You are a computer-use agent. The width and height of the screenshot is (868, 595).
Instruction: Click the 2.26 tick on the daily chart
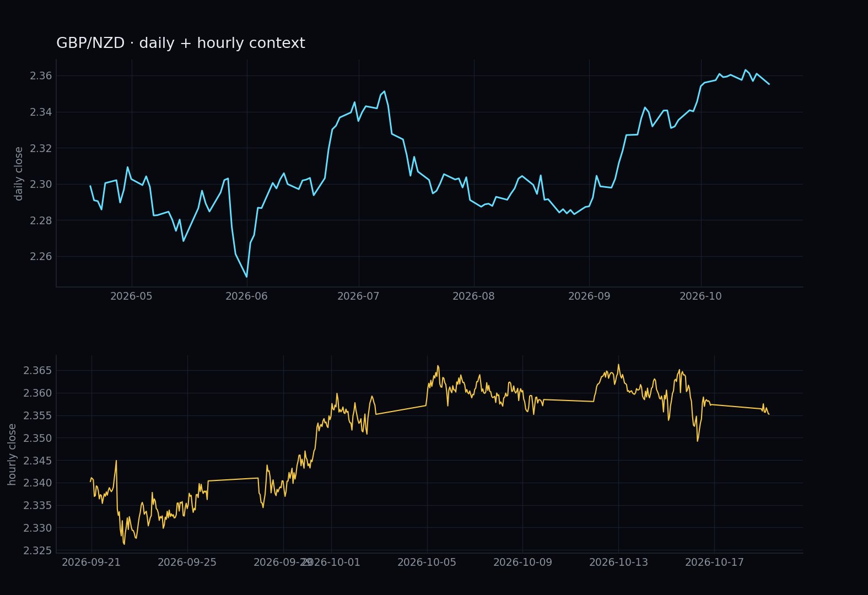pyautogui.click(x=41, y=257)
